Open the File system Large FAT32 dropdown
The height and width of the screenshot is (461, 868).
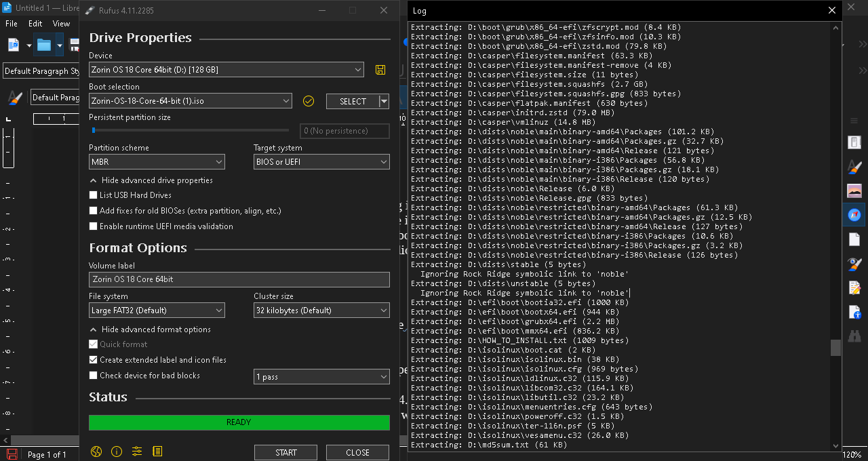coord(157,310)
